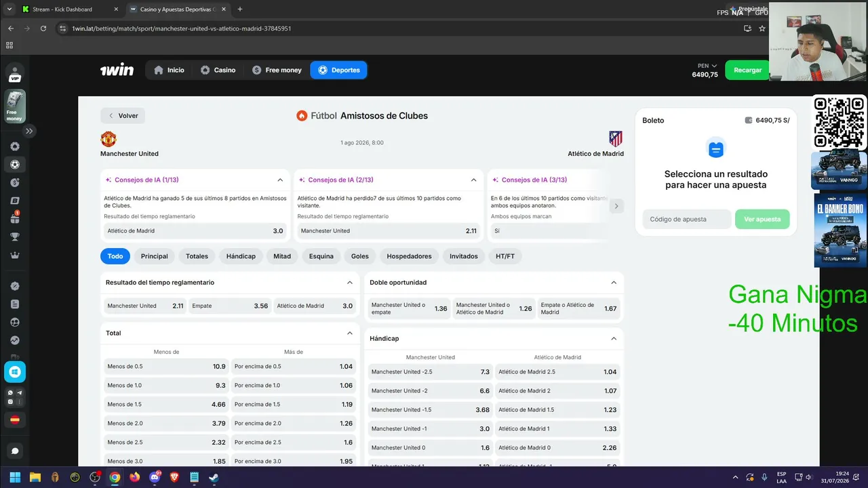Select Atlético de Madrid 0 at 2.26
Image resolution: width=868 pixels, height=488 pixels.
(557, 447)
